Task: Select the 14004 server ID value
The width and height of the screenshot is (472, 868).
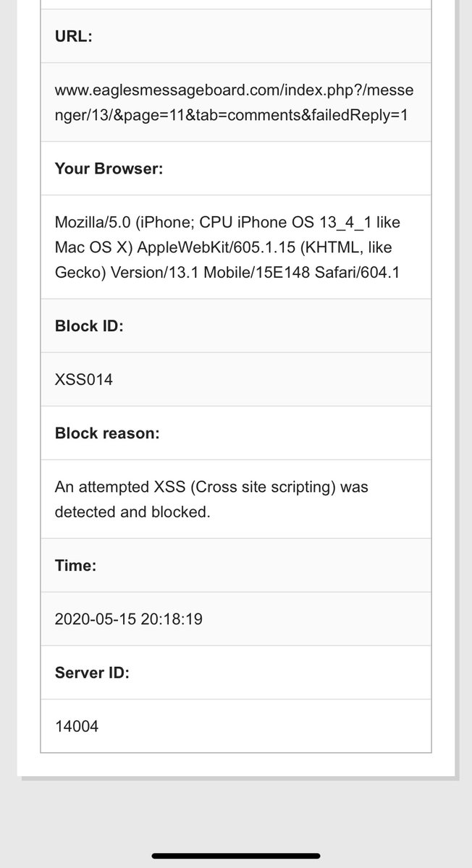Action: click(x=77, y=726)
